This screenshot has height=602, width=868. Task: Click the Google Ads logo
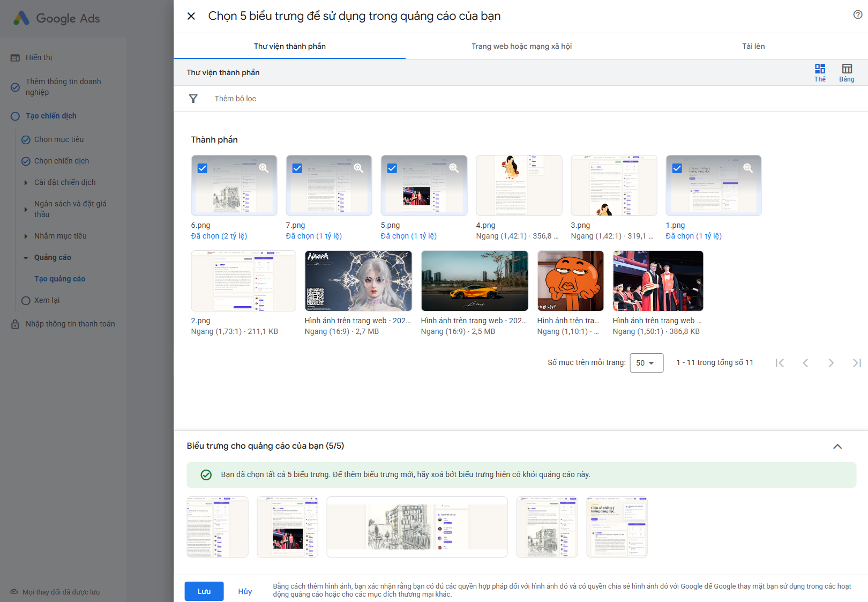56,18
